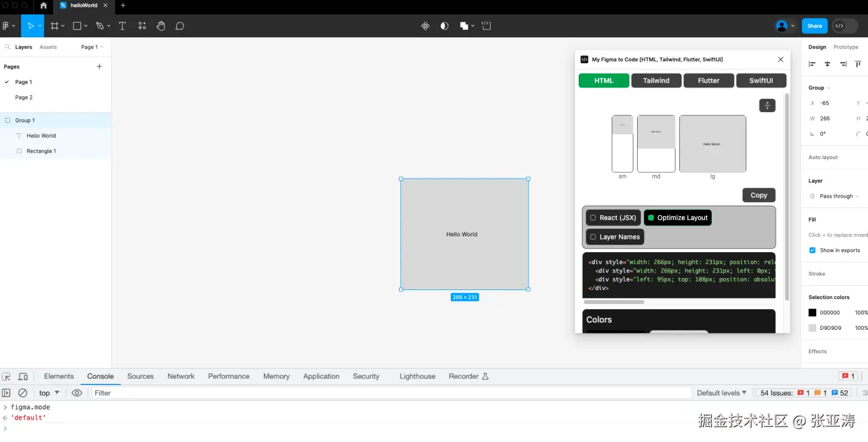Image resolution: width=868 pixels, height=442 pixels.
Task: Show the console sidebar icon
Action: 7,393
